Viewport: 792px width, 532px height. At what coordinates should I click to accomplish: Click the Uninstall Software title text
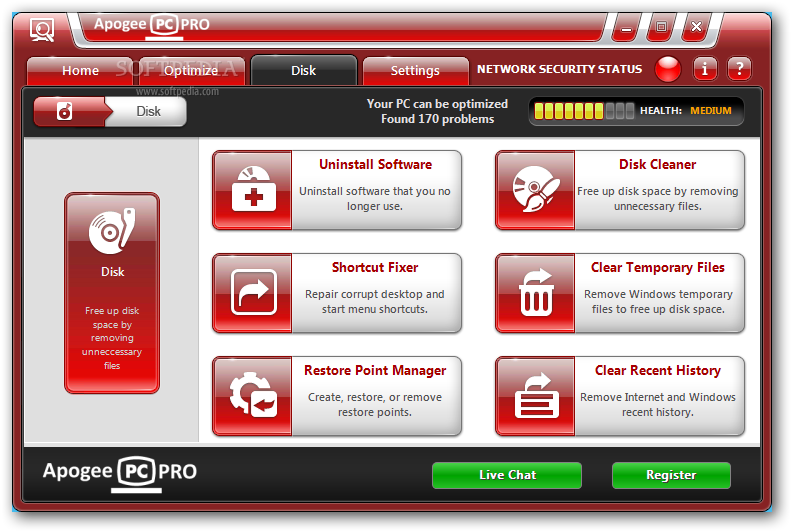coord(375,165)
